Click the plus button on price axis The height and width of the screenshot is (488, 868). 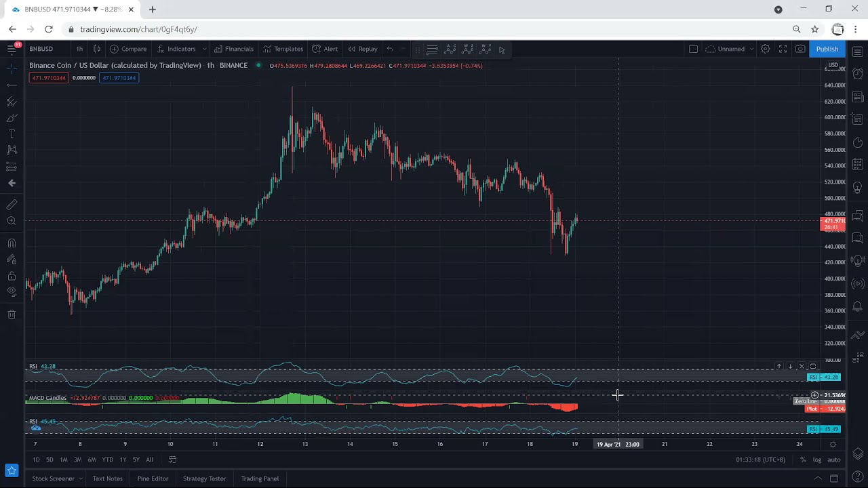click(815, 395)
